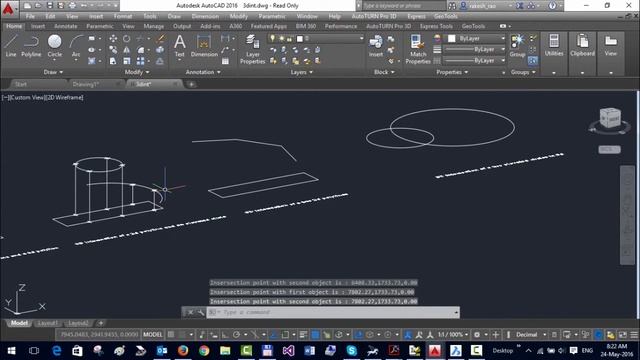640x360 pixels.
Task: Toggle clean screen at status bar end
Action: [622, 335]
